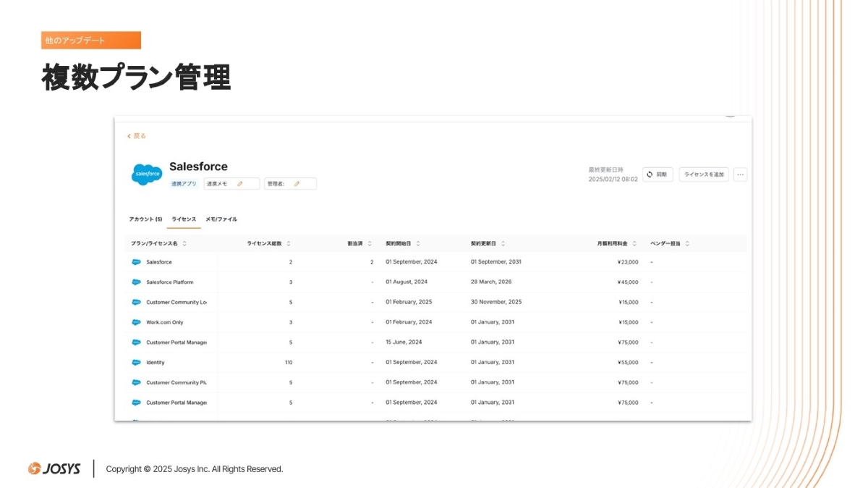Click the monthly fee ¥23,000

(x=628, y=262)
